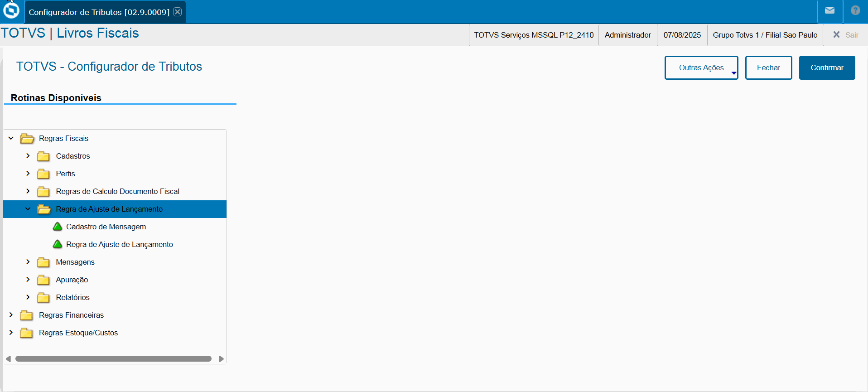Select Regras de Calculo Documento Fiscal item
The height and width of the screenshot is (392, 868).
pos(118,191)
